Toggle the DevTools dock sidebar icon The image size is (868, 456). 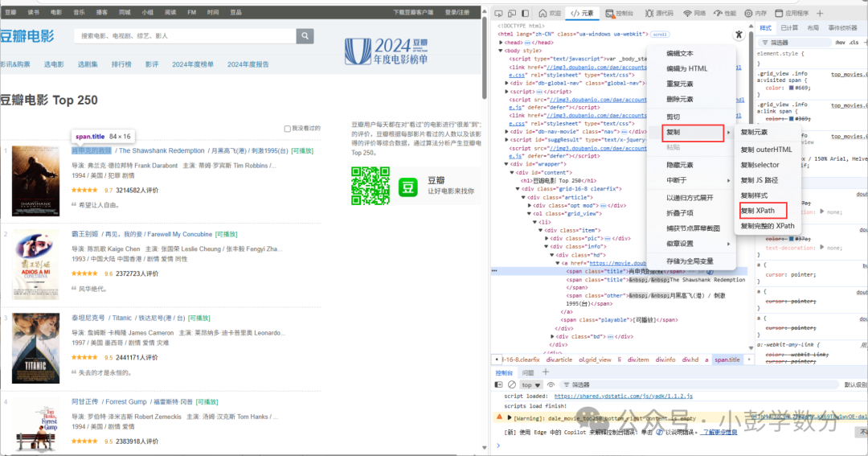pyautogui.click(x=525, y=14)
